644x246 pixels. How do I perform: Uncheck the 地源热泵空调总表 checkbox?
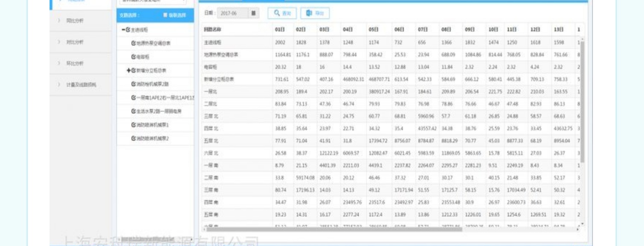(134, 43)
